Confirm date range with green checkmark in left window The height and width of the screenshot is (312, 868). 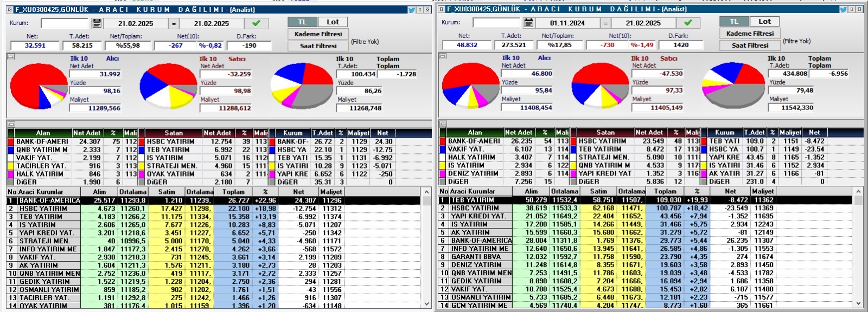pyautogui.click(x=256, y=23)
